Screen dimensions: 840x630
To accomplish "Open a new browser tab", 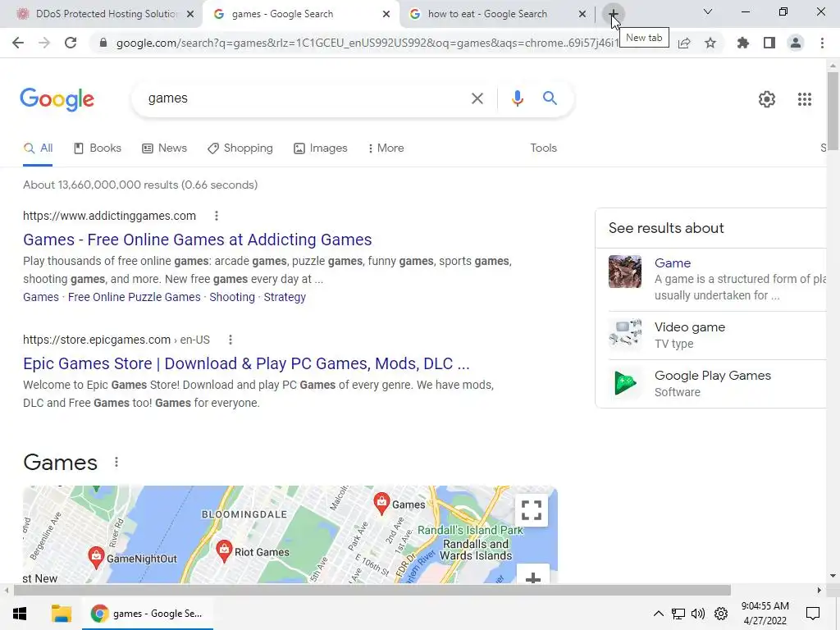I will pos(613,13).
